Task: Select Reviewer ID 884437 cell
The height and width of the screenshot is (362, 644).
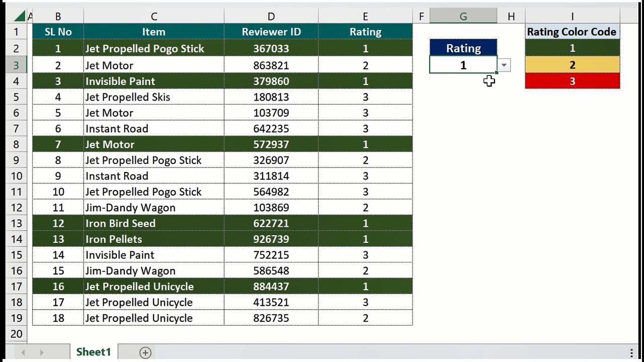Action: 271,287
